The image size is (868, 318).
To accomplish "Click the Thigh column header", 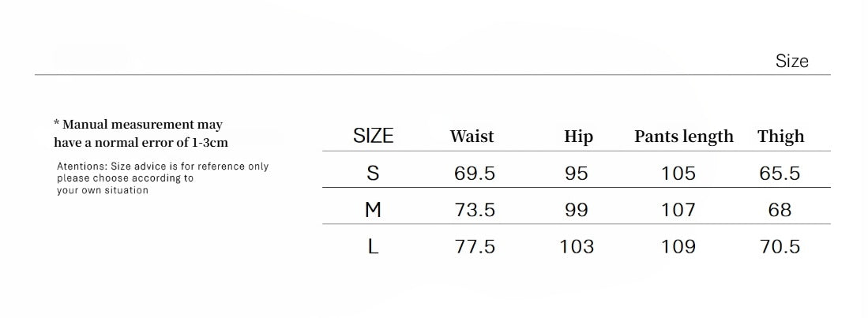I will [780, 137].
